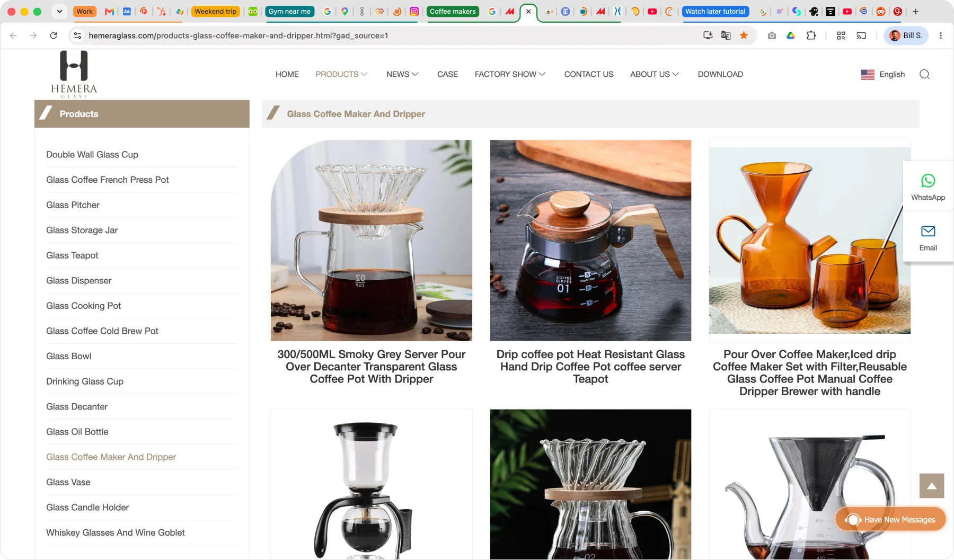Open the Gmail tab
This screenshot has height=560, width=954.
(110, 11)
